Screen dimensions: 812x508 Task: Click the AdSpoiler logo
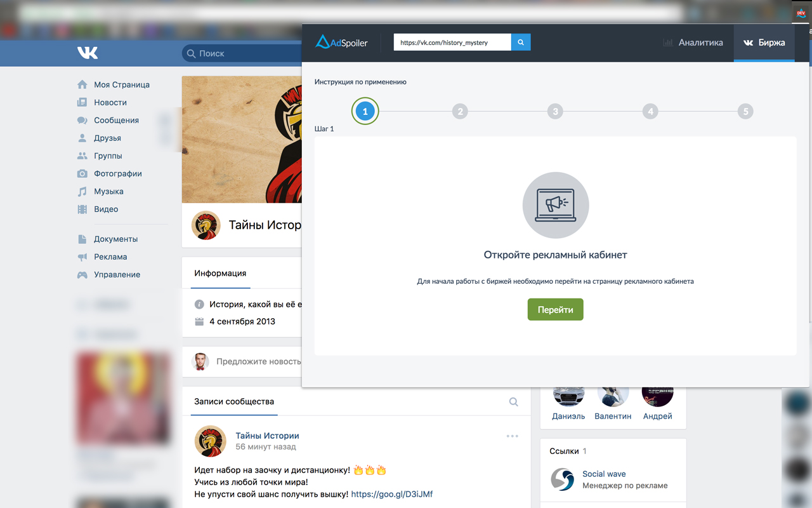341,43
